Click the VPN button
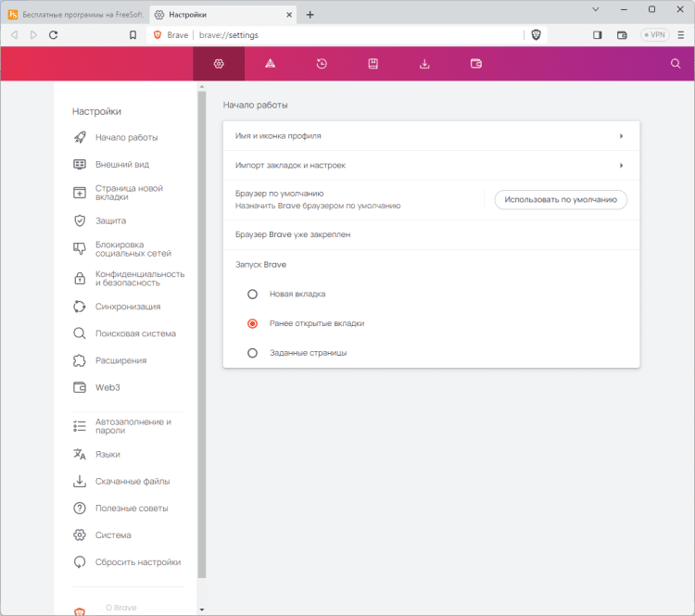Screen dimensions: 695x616 [x=654, y=35]
